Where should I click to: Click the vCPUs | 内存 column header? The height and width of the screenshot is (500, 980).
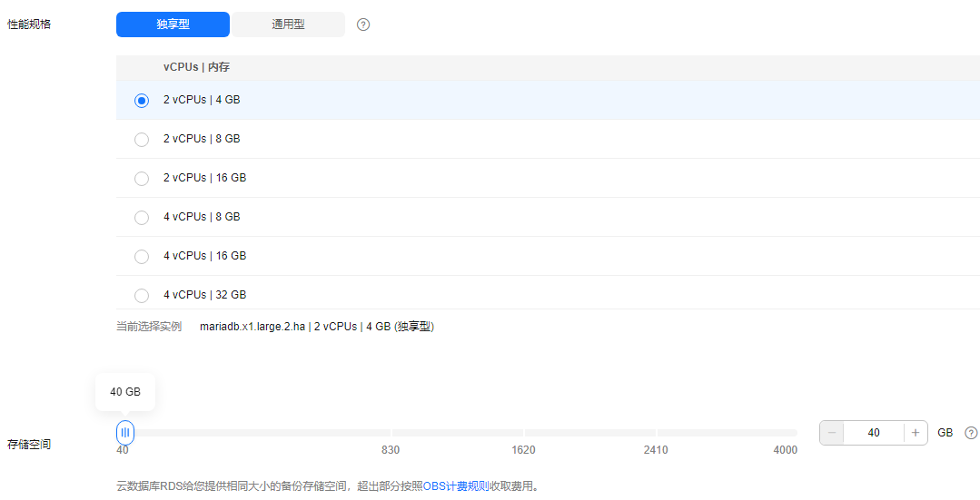pyautogui.click(x=197, y=67)
